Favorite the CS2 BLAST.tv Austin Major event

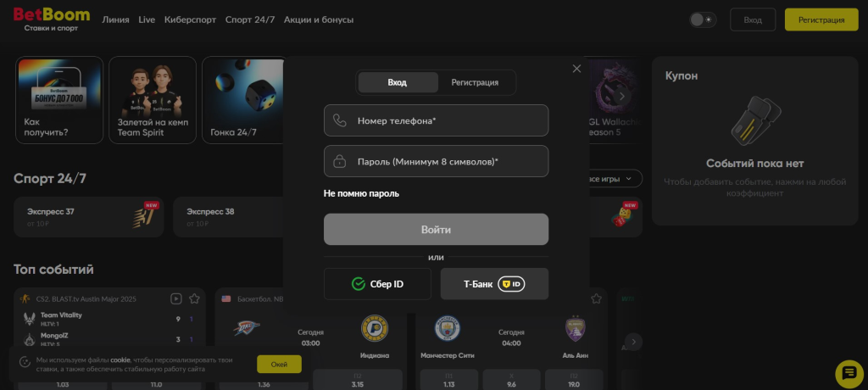(194, 298)
